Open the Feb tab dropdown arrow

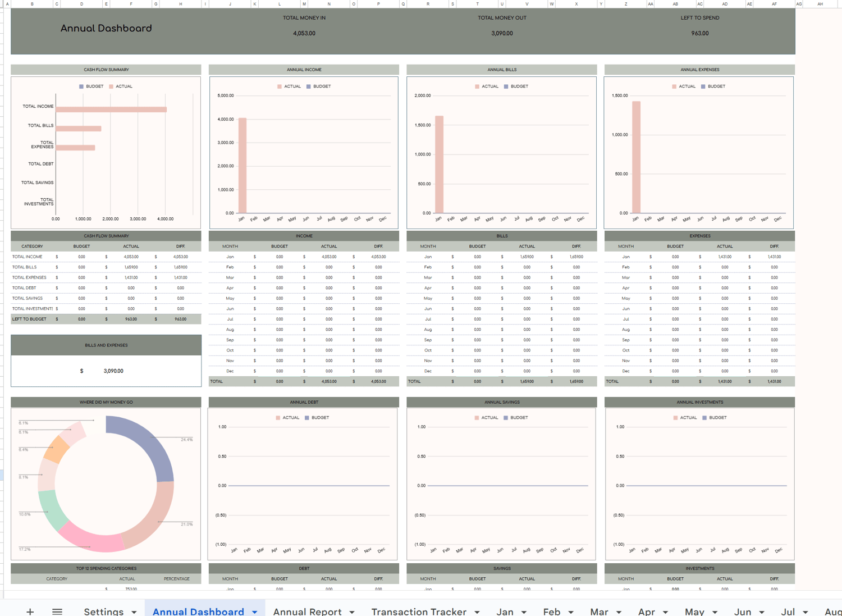[571, 612]
